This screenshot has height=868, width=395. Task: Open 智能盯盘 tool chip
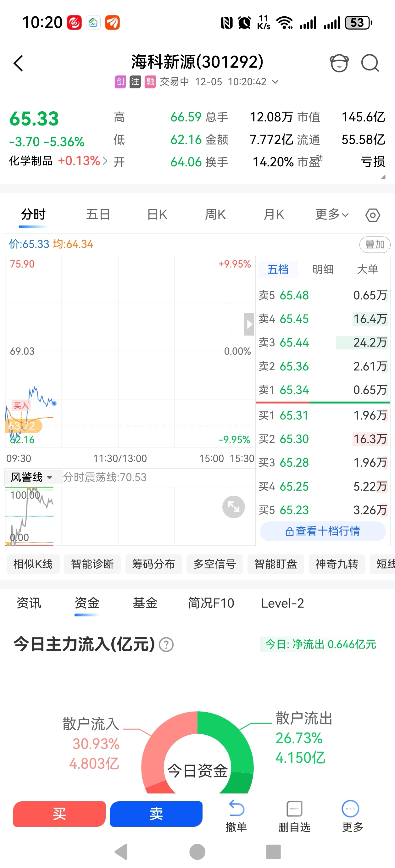pos(276,564)
